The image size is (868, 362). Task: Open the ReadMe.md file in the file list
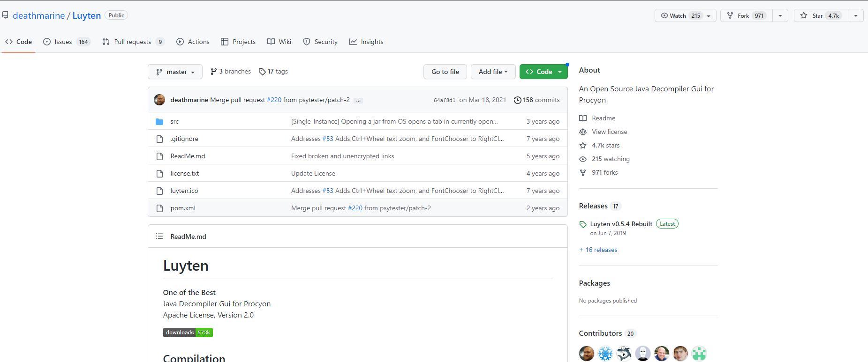point(188,156)
